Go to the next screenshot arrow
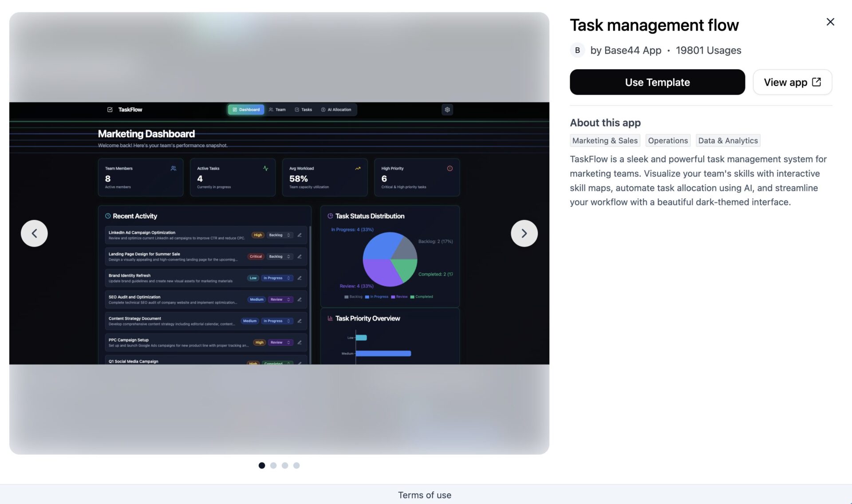 [x=524, y=233]
